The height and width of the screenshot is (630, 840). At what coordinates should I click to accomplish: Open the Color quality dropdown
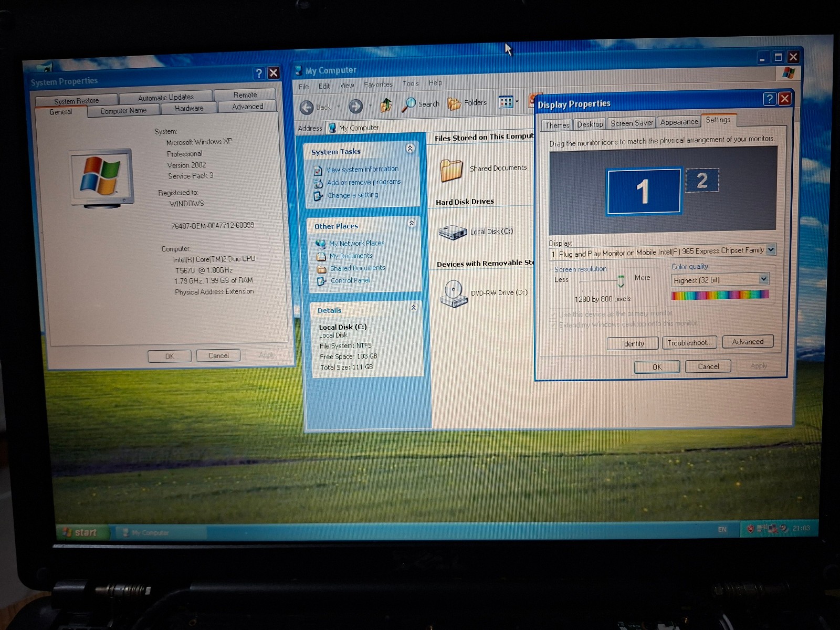tap(764, 279)
